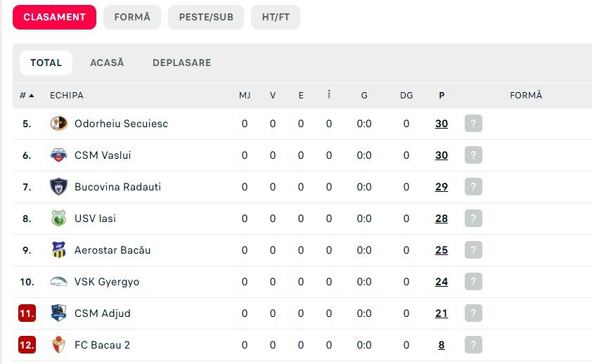Show the Acasă home standings
The image size is (592, 364).
click(107, 63)
